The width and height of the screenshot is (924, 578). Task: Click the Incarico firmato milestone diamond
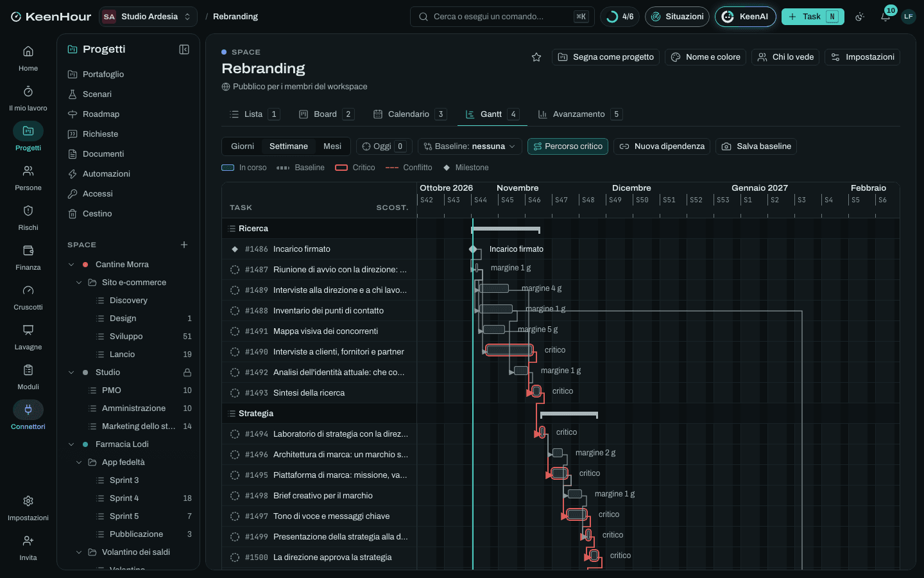coord(473,249)
